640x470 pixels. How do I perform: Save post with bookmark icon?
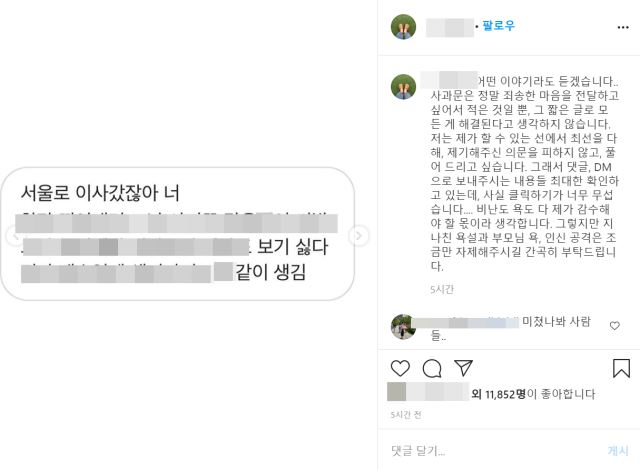tap(621, 368)
